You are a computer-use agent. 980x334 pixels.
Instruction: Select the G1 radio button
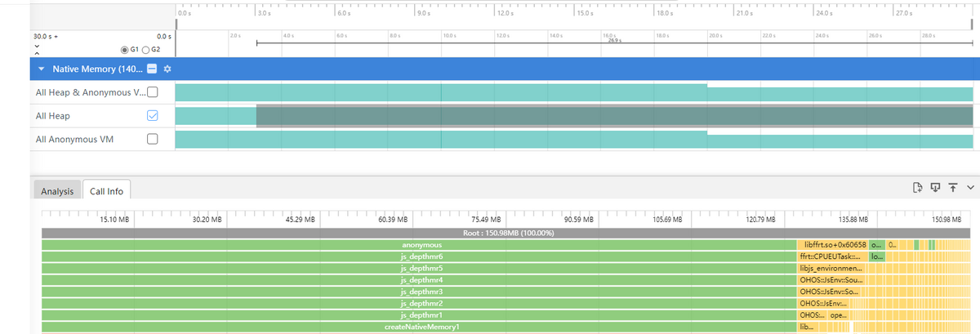pyautogui.click(x=125, y=51)
